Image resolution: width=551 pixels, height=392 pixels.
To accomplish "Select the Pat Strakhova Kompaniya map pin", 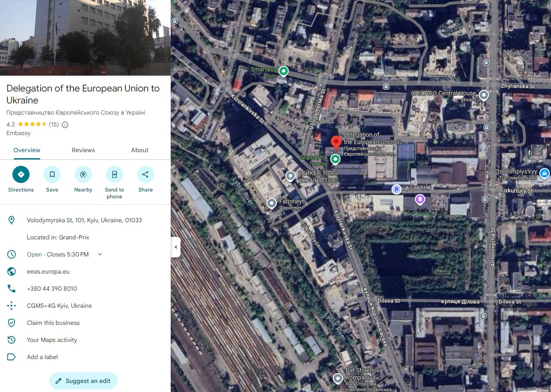I will tap(338, 378).
